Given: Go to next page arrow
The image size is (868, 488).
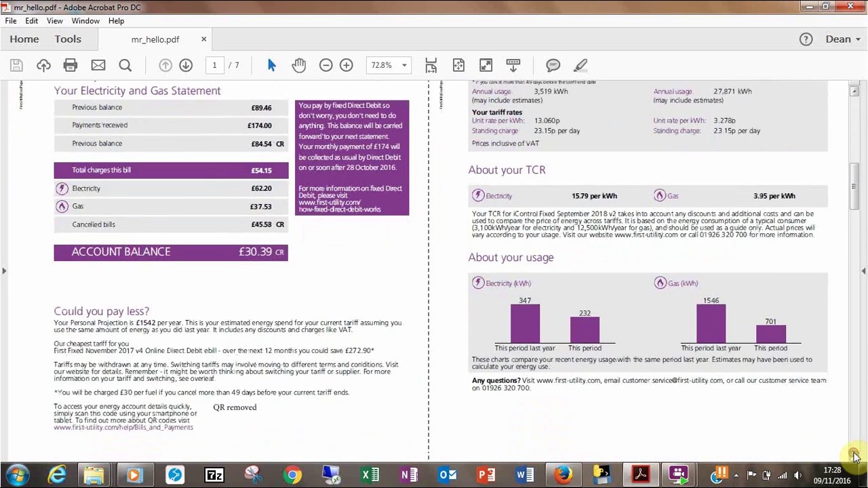Looking at the screenshot, I should (186, 65).
